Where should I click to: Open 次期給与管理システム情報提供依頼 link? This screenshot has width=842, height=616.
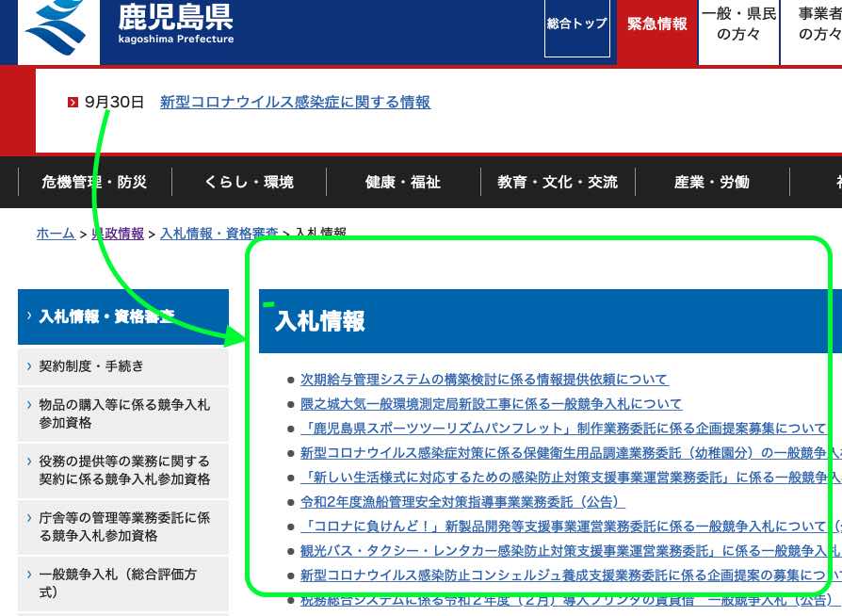point(483,380)
